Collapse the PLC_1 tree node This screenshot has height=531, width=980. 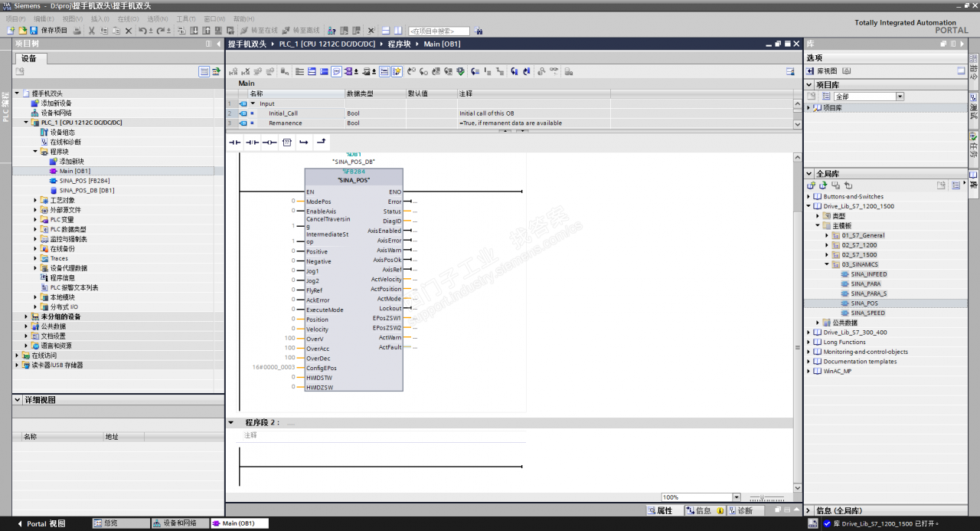point(26,123)
